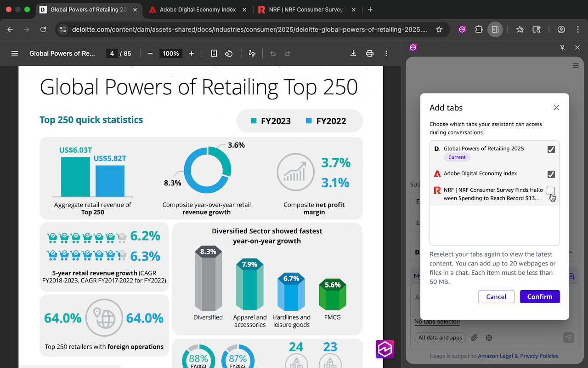
Task: Switch to NRF Consumer Survey browser tab
Action: (x=306, y=9)
